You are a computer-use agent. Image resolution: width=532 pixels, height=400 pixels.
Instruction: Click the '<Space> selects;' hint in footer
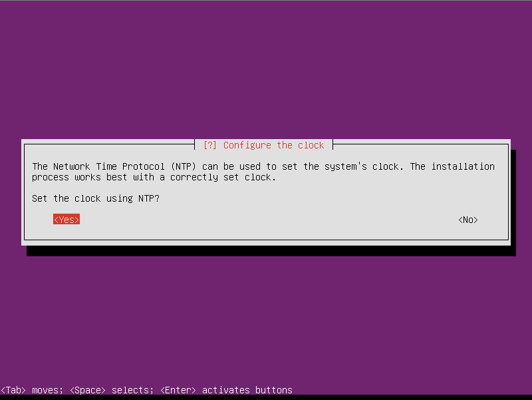coord(112,390)
